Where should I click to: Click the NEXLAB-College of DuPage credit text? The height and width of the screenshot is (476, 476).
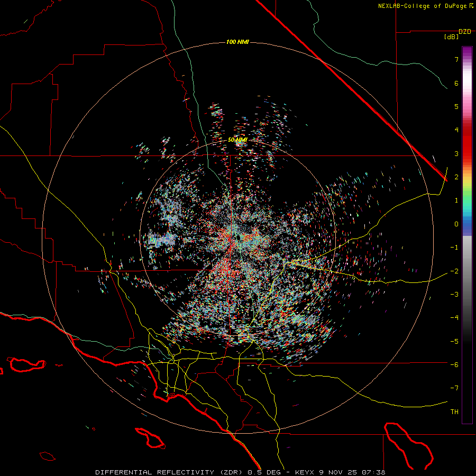tap(426, 6)
